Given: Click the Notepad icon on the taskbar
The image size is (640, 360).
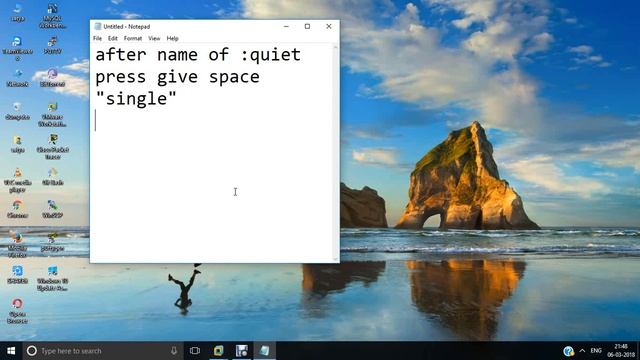Looking at the screenshot, I should click(x=264, y=351).
